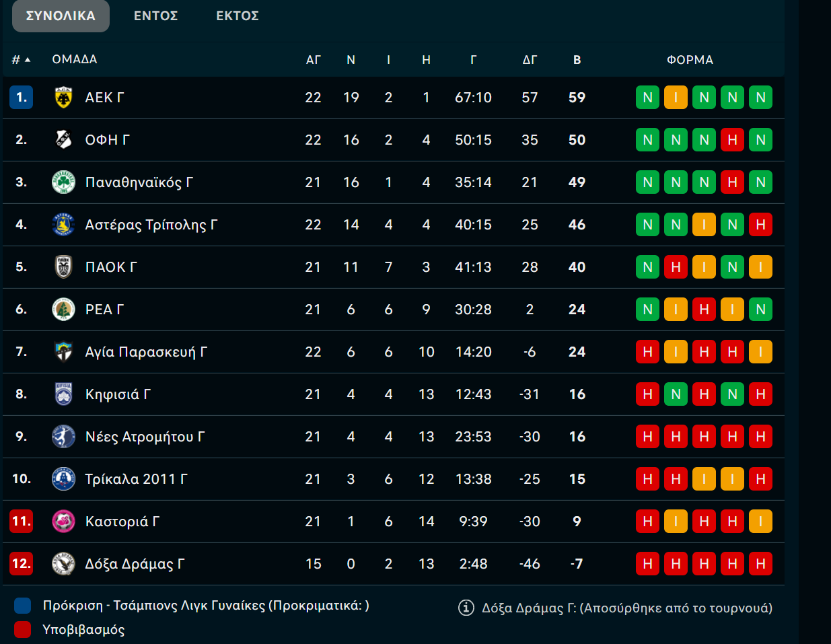Image resolution: width=831 pixels, height=644 pixels.
Task: Click the ΑΕΚ Γ team crest icon
Action: click(63, 98)
